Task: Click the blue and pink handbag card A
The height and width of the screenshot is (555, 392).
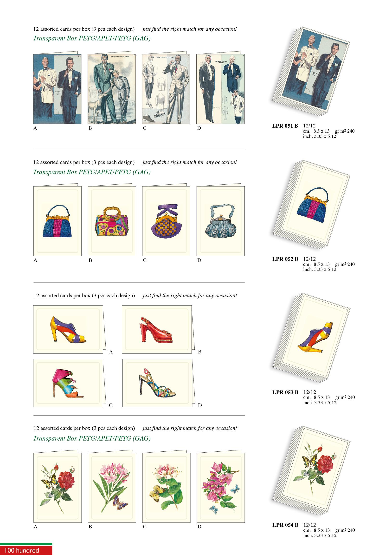Action: [57, 221]
